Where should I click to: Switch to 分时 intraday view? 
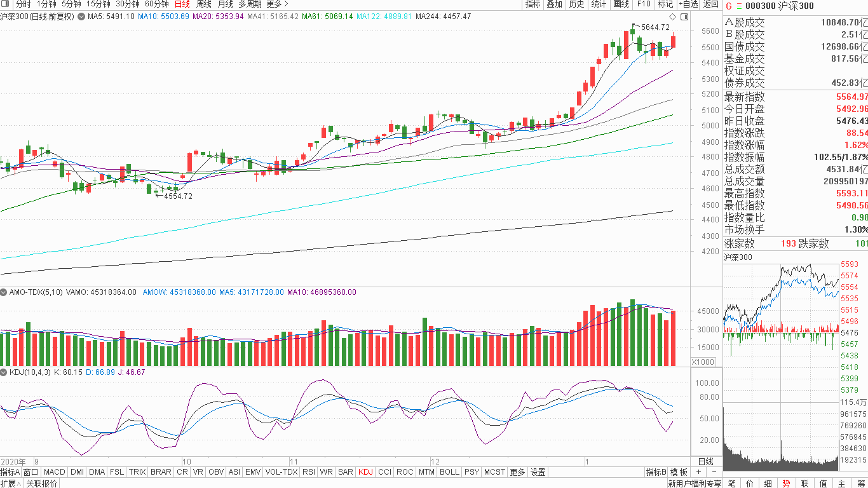click(x=23, y=4)
